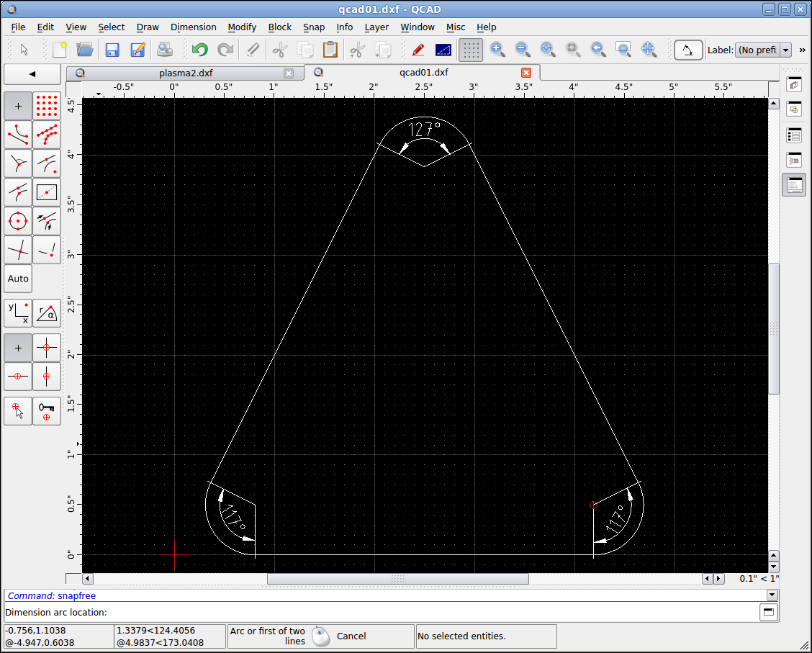Select no snap restriction
812x653 pixels.
click(18, 348)
